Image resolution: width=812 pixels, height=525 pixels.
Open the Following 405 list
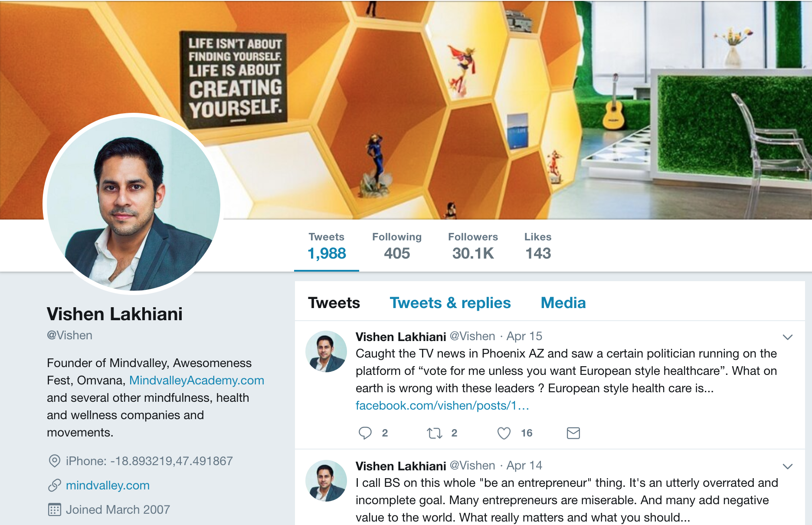tap(397, 246)
